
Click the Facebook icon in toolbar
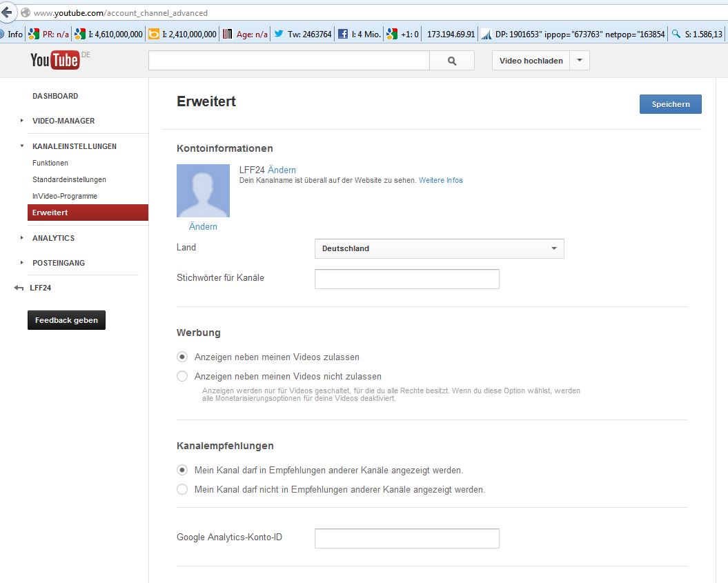coord(343,34)
